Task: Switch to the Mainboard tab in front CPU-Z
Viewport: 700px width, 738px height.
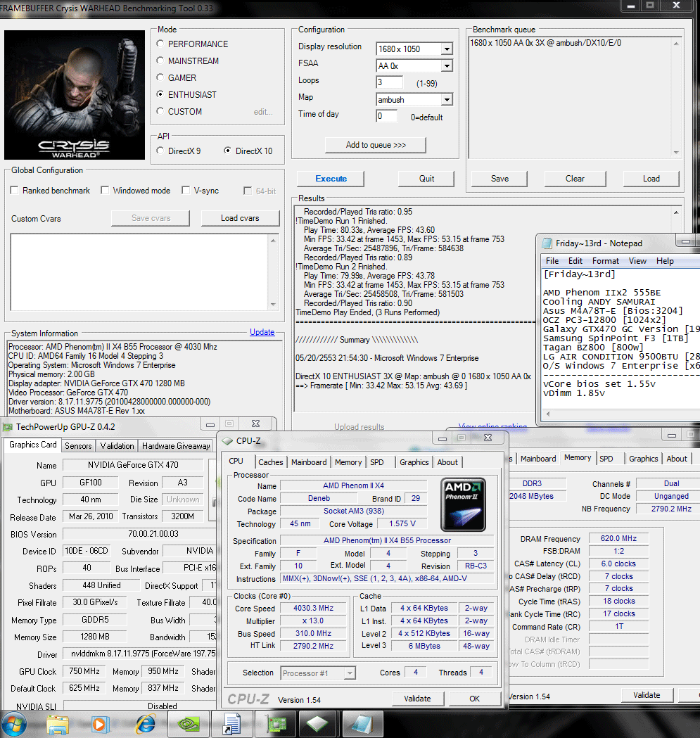Action: coord(309,462)
